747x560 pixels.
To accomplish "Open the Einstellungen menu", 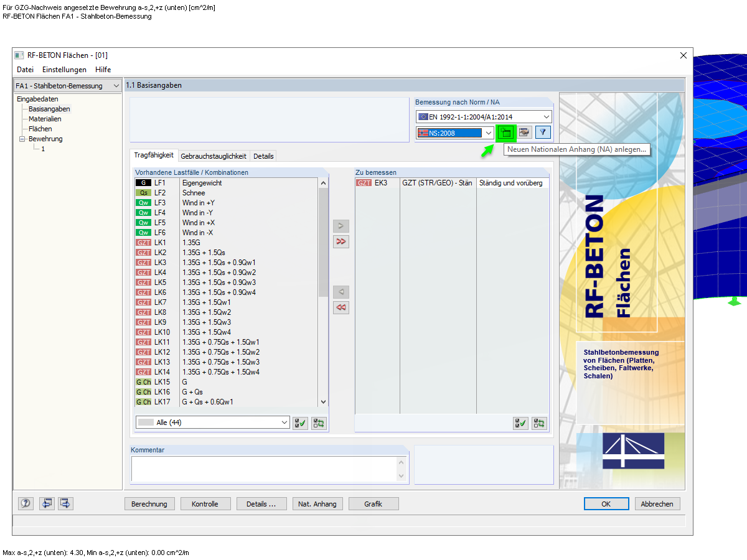I will [x=64, y=70].
